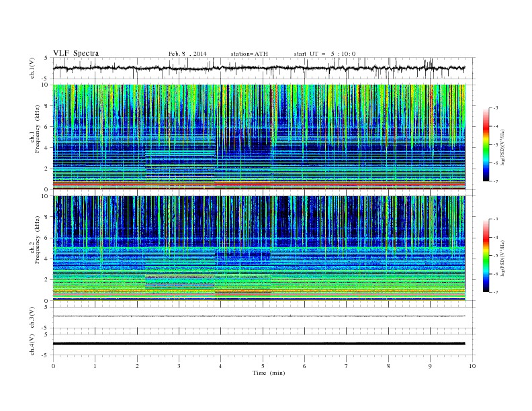
Task: Click the ch.1 top waveform trace panel
Action: pos(264,68)
